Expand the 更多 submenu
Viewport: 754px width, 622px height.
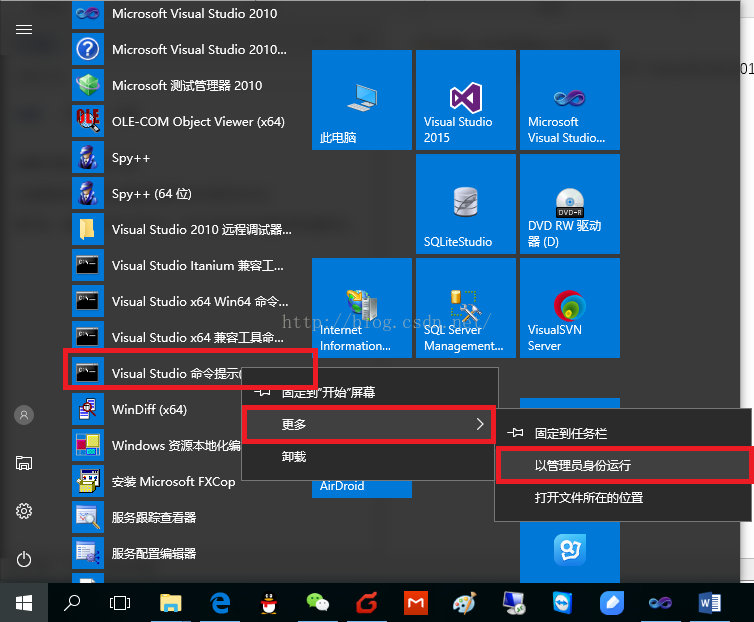click(x=369, y=424)
